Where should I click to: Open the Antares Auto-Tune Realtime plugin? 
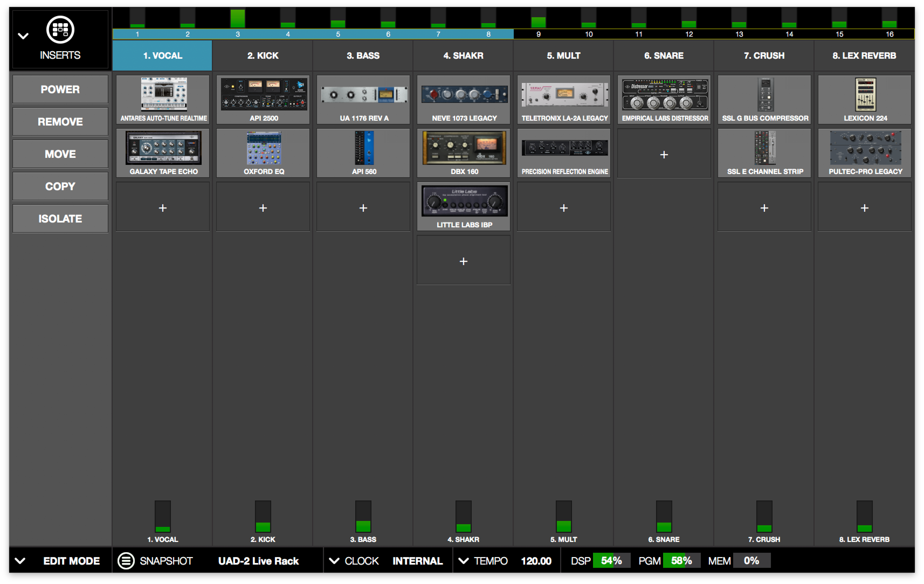coord(163,100)
